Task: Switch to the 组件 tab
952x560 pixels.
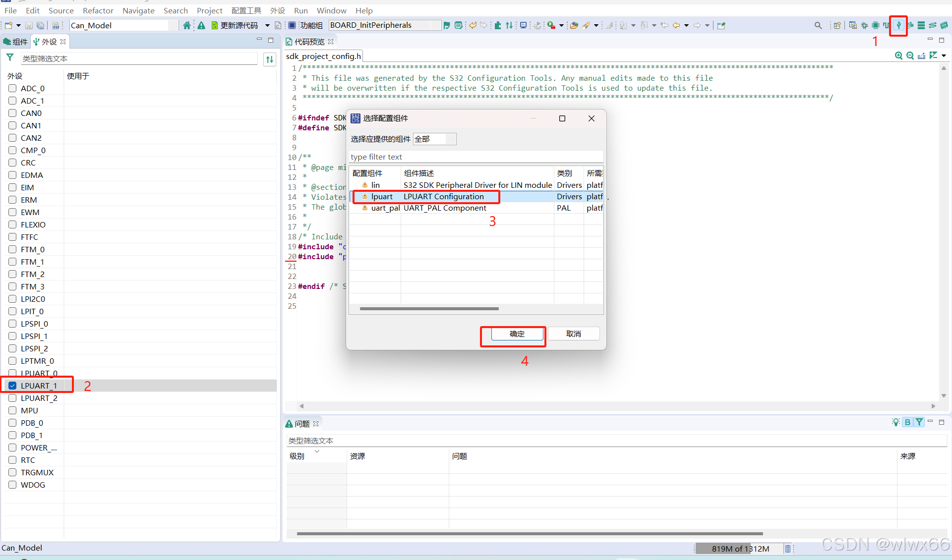Action: (16, 42)
